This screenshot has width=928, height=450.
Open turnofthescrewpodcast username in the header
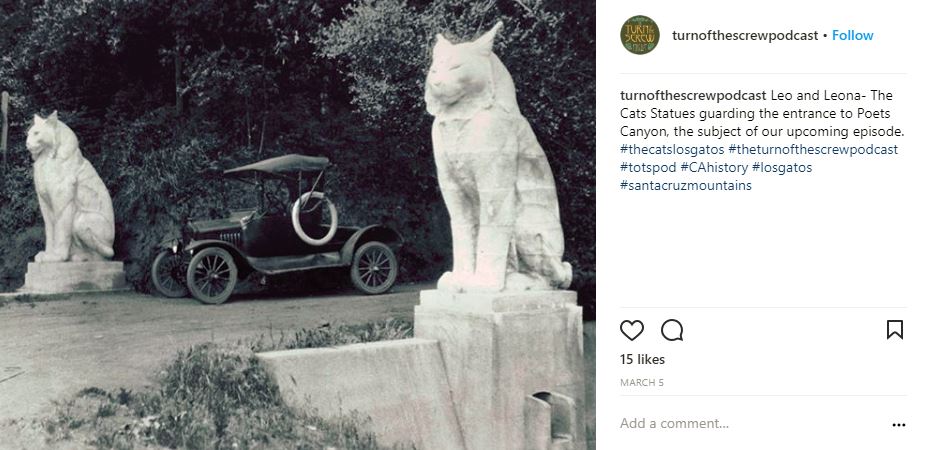point(745,36)
